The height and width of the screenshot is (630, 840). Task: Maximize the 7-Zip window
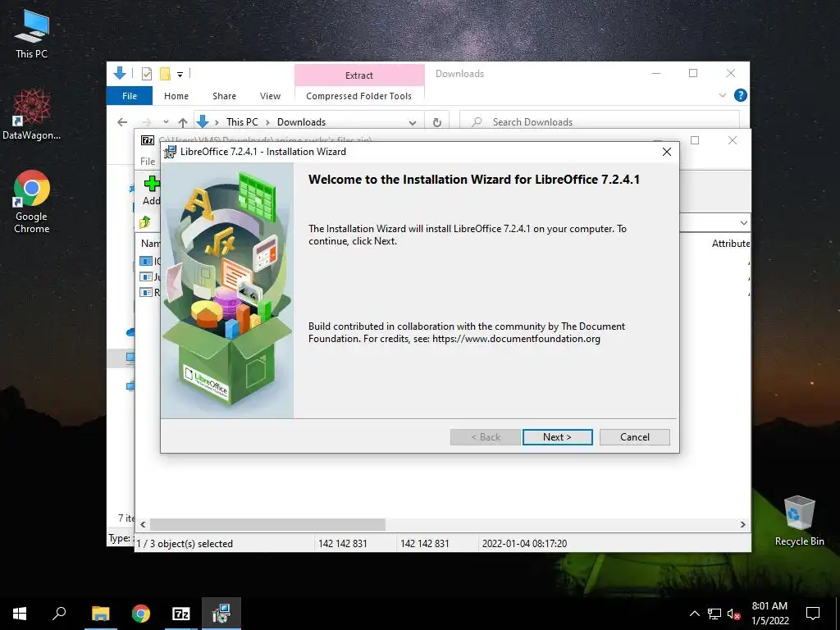click(695, 140)
